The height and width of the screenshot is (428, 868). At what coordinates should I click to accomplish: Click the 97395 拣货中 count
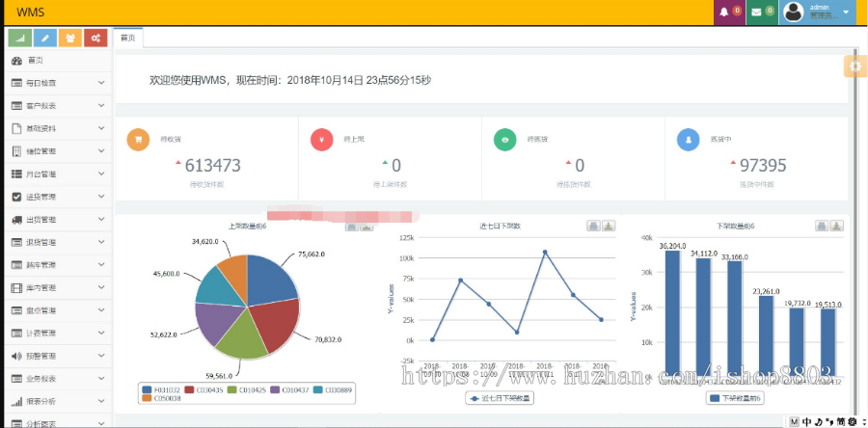pyautogui.click(x=763, y=166)
